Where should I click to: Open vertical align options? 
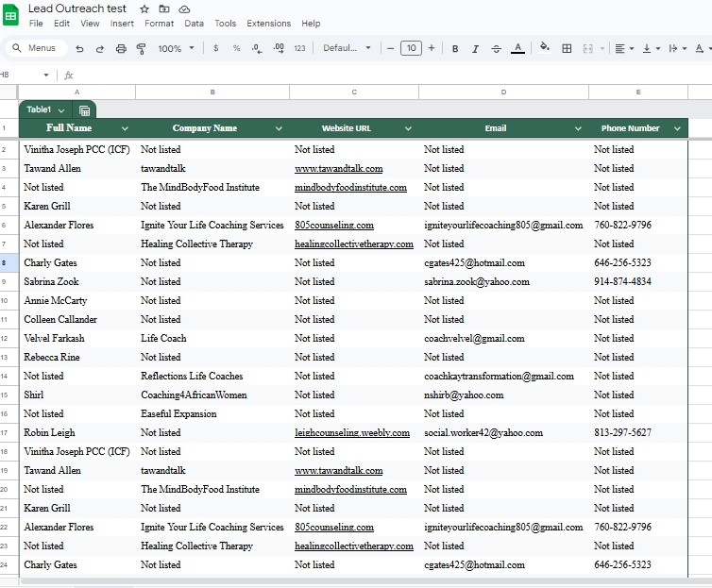point(652,48)
